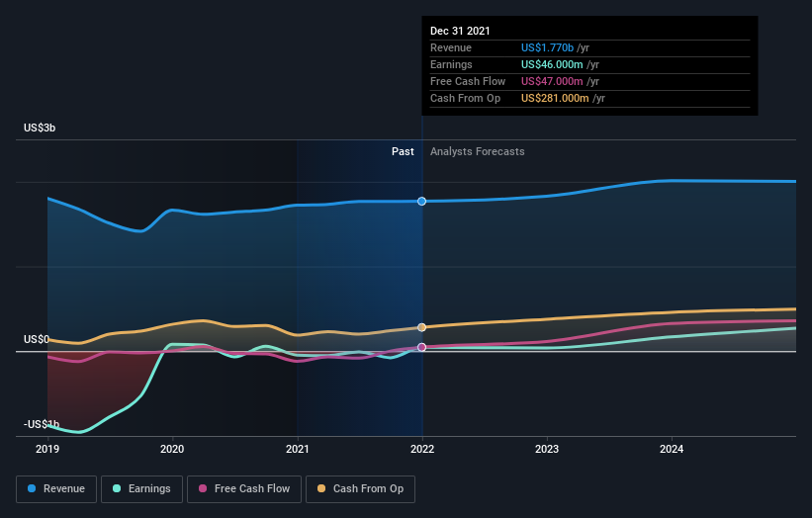Click the US$1.770b revenue value in tooltip

[x=547, y=47]
